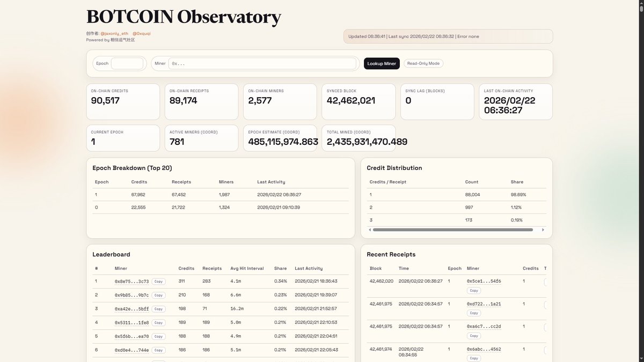Click the Leaderboard 16.2m hit interval cell

[x=237, y=309]
